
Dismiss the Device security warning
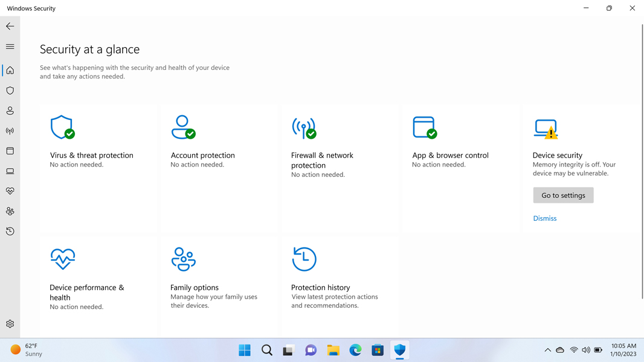tap(544, 218)
